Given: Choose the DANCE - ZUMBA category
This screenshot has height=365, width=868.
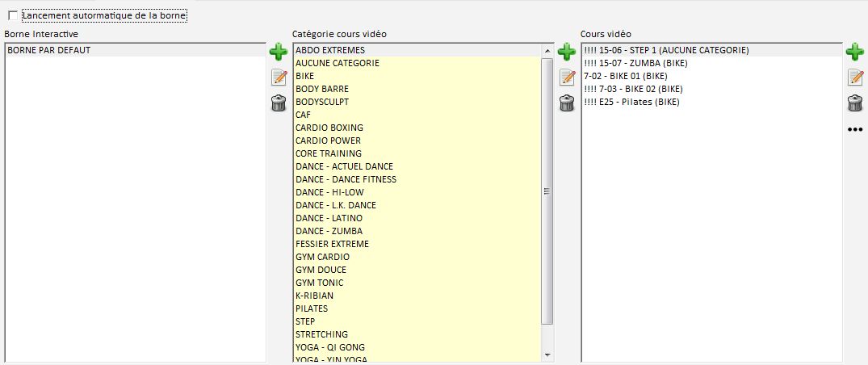Looking at the screenshot, I should (329, 231).
